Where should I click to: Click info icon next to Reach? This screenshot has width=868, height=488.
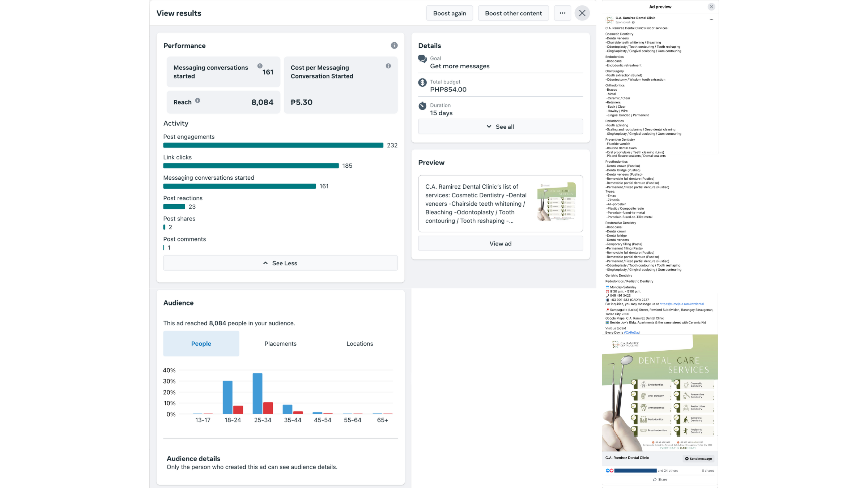(197, 101)
